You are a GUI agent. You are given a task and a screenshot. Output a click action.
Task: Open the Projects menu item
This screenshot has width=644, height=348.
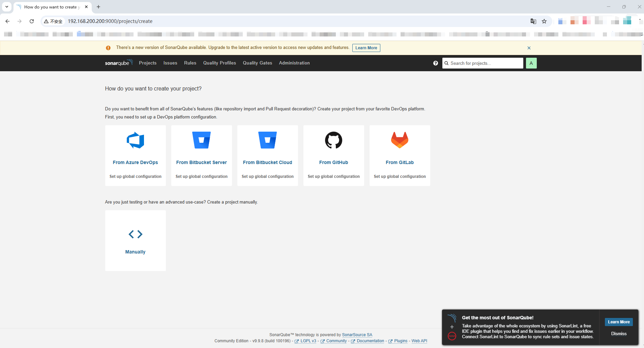148,63
